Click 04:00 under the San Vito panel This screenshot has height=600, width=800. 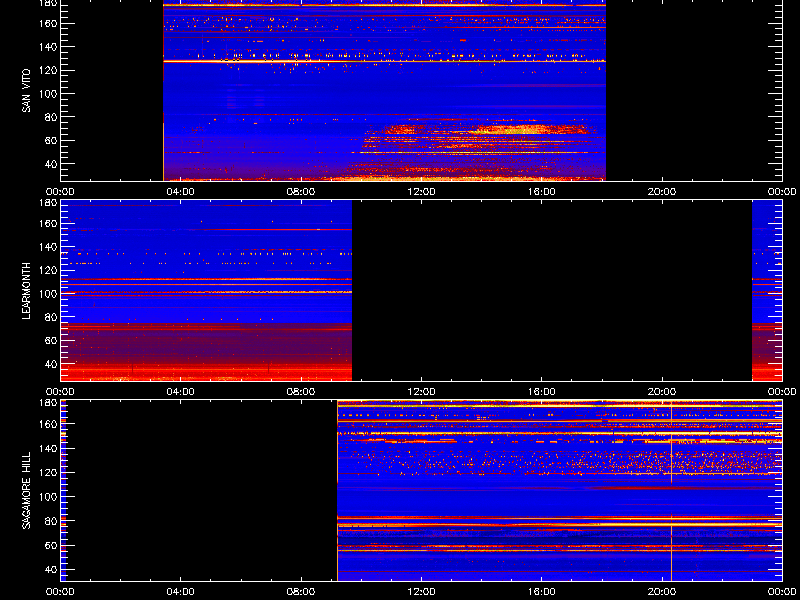[181, 192]
